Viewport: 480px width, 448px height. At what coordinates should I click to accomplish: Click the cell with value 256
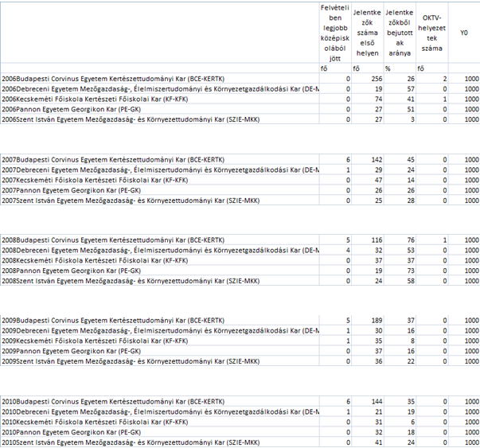[367, 79]
